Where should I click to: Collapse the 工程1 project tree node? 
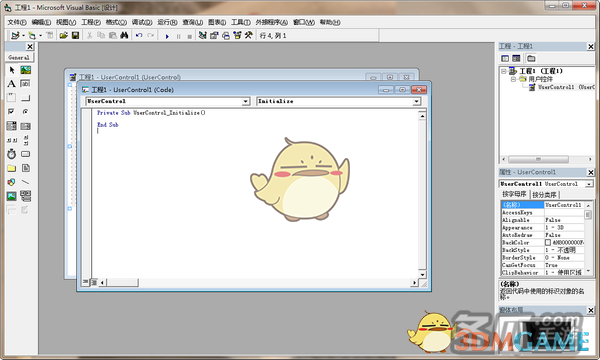point(504,71)
